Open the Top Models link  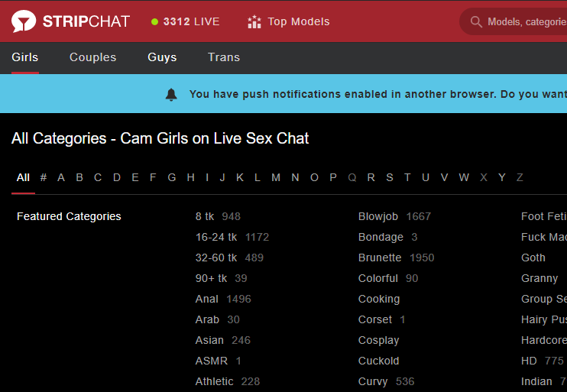299,21
